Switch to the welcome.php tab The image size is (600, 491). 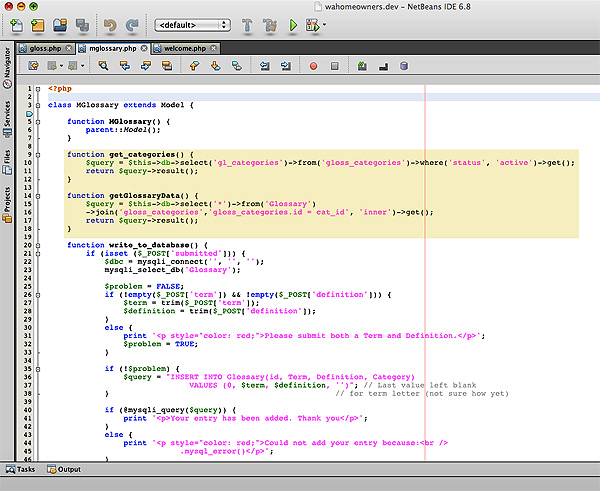coord(185,49)
